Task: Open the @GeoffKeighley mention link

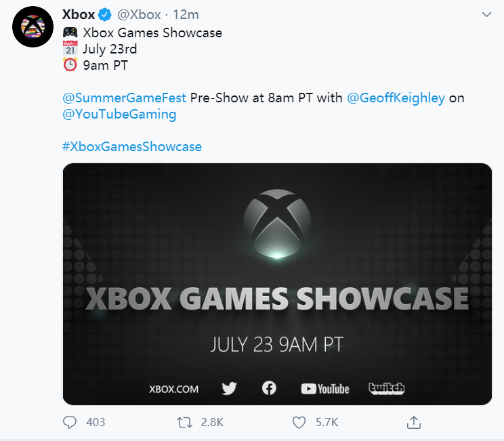Action: pos(396,98)
